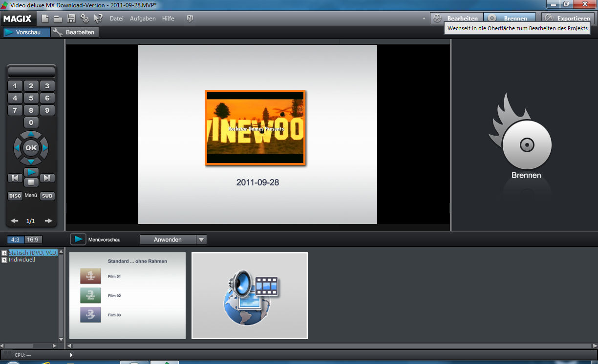Screen dimensions: 598x364
Task: Open the Datei menu
Action: [117, 19]
